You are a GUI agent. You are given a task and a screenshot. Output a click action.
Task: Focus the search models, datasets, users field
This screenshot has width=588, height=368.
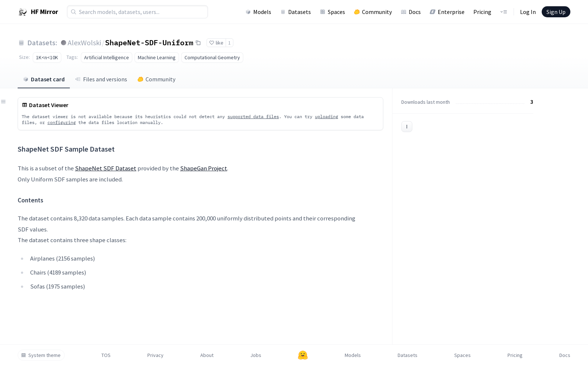[137, 12]
